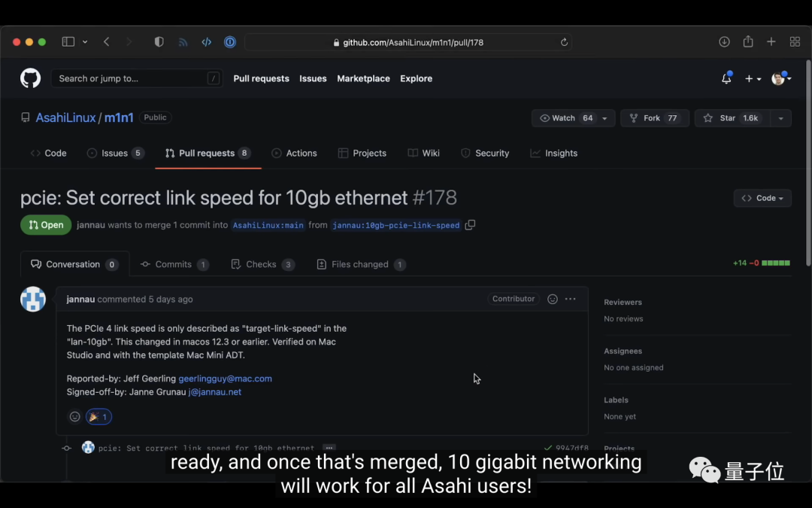812x508 pixels.
Task: Click the Safari share icon
Action: [x=748, y=42]
